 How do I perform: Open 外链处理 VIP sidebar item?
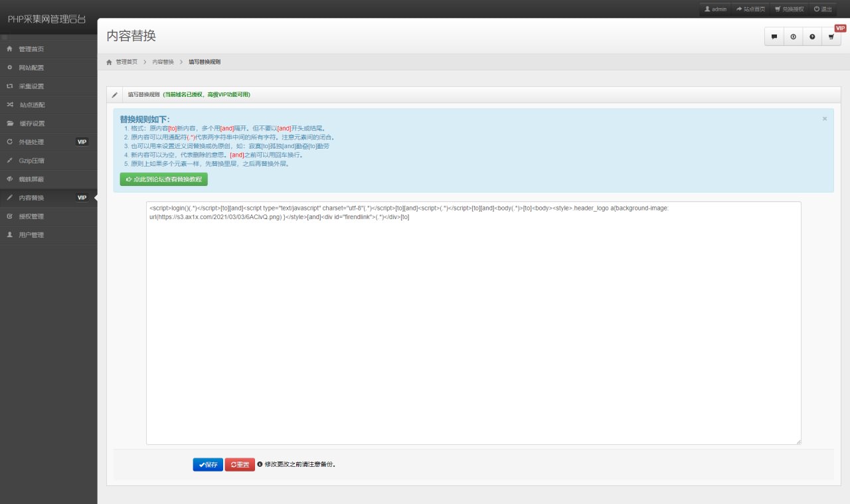[x=31, y=142]
